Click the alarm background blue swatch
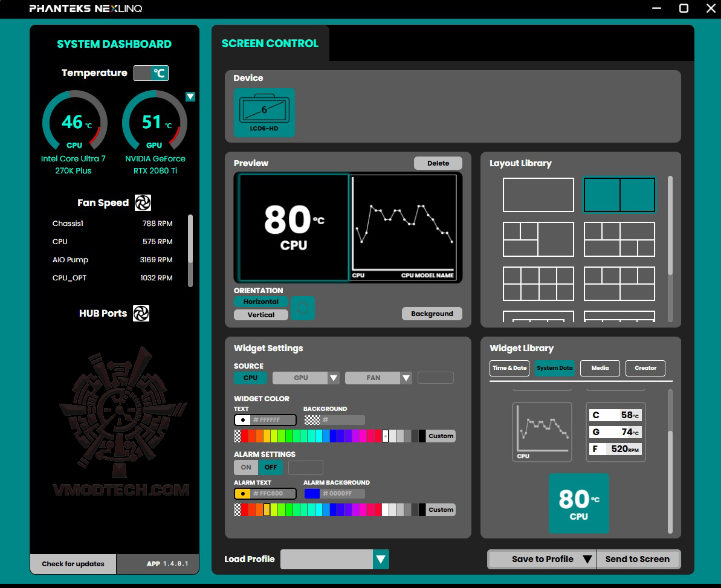This screenshot has height=588, width=721. point(312,494)
